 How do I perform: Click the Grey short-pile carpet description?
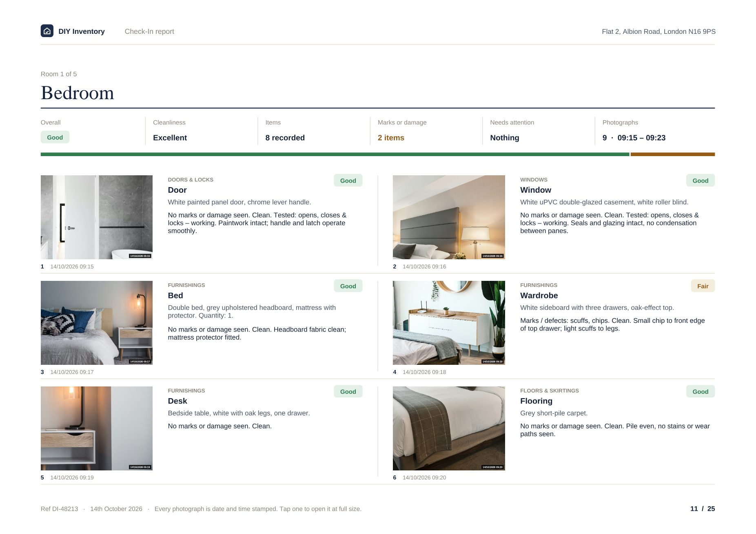pyautogui.click(x=554, y=413)
